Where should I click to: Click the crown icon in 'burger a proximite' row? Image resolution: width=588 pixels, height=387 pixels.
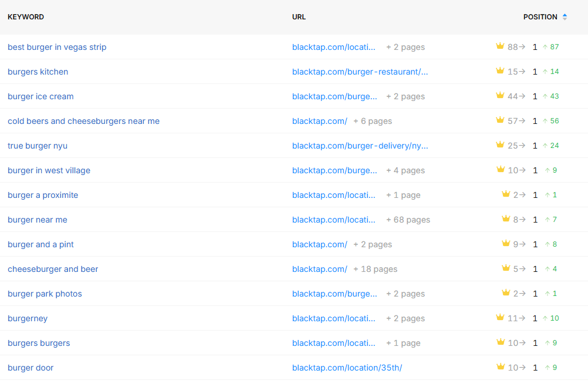[506, 194]
